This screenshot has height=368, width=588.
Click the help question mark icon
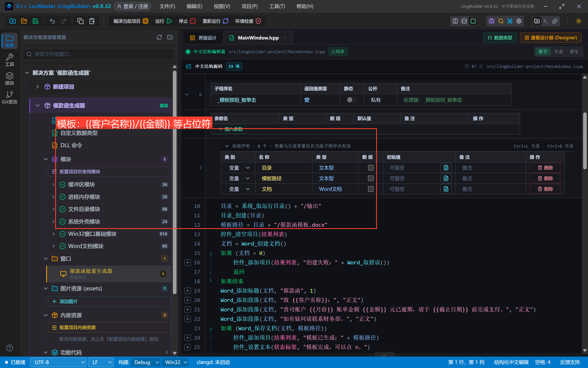(9, 348)
